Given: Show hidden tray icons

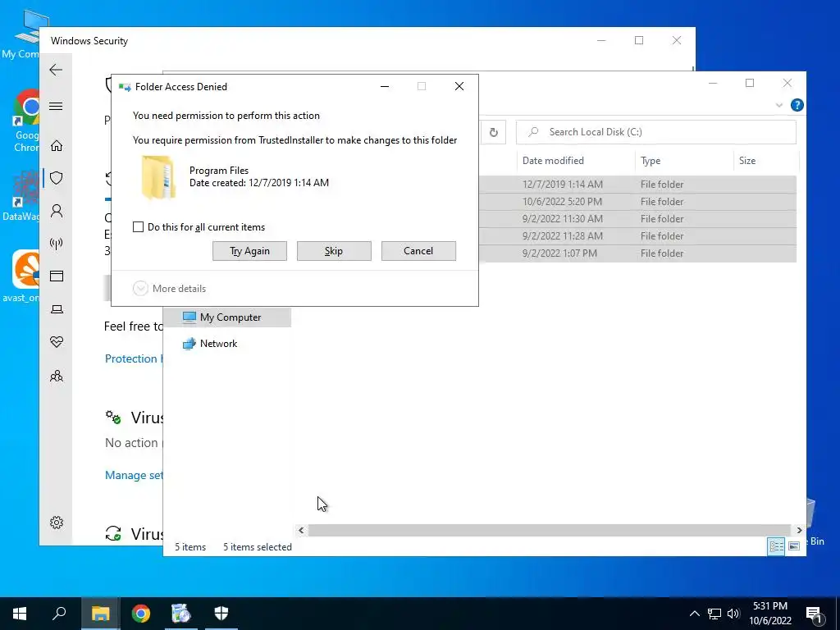Looking at the screenshot, I should pos(694,614).
